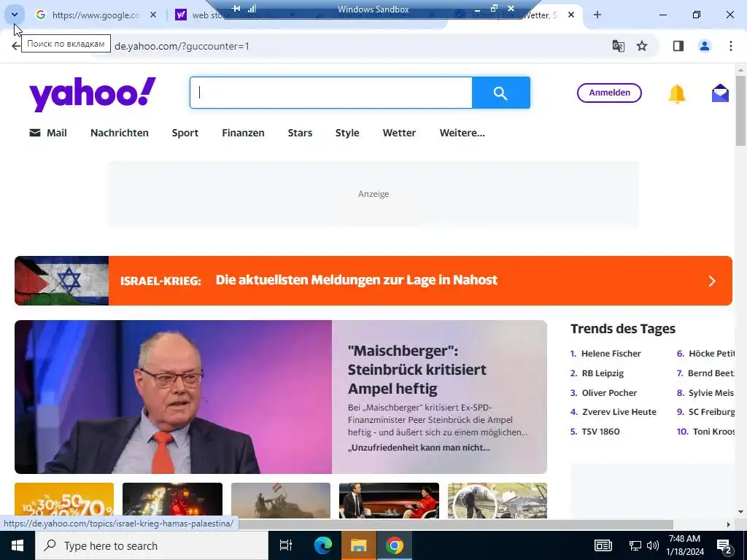Image resolution: width=747 pixels, height=560 pixels.
Task: Open the Stars navigation item
Action: pos(300,133)
